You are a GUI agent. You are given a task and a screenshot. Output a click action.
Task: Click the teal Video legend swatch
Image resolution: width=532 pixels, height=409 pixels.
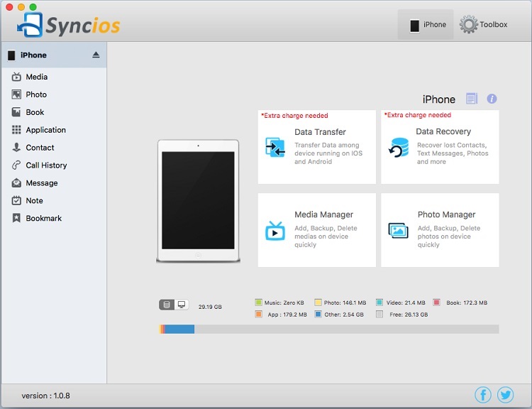(x=379, y=302)
